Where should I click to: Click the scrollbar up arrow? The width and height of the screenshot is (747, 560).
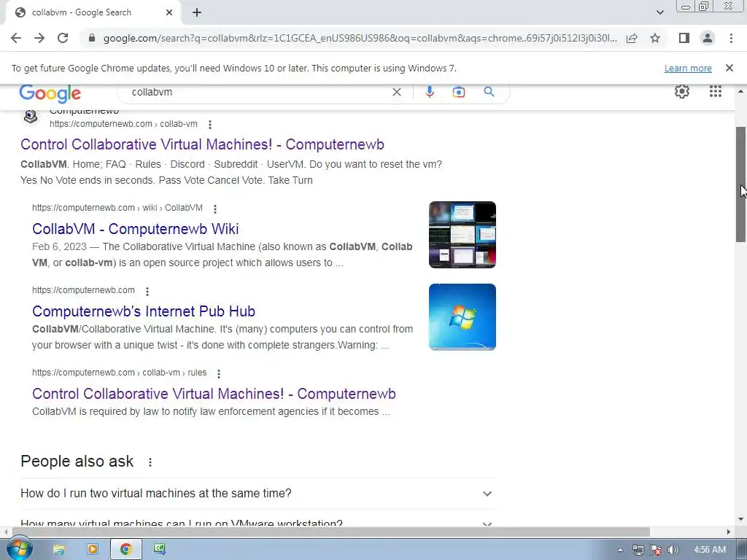click(x=741, y=91)
